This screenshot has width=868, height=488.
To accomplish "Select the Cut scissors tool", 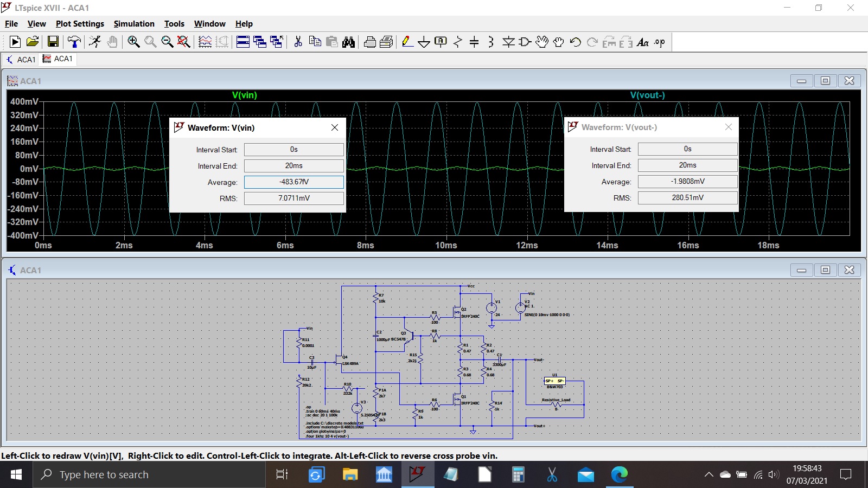I will click(x=298, y=42).
